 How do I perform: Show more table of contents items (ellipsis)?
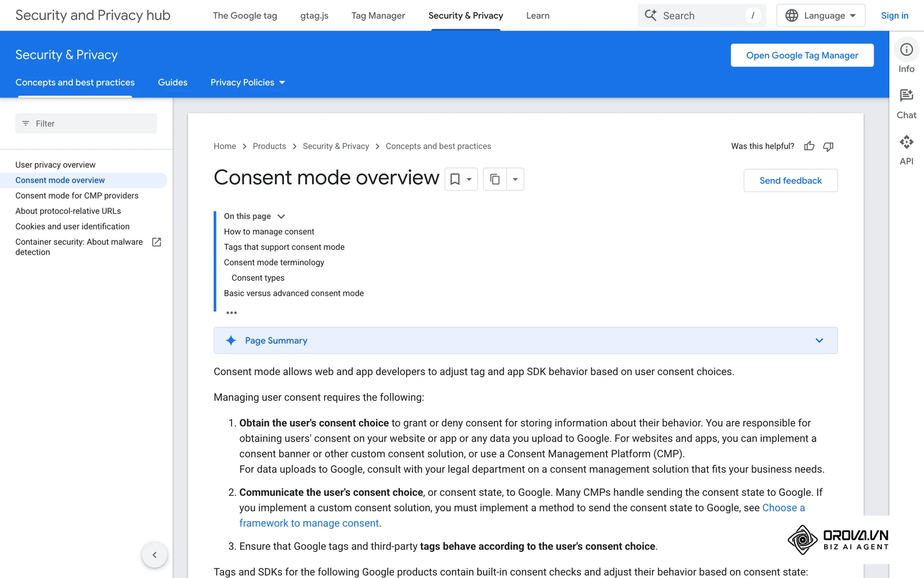pos(232,313)
